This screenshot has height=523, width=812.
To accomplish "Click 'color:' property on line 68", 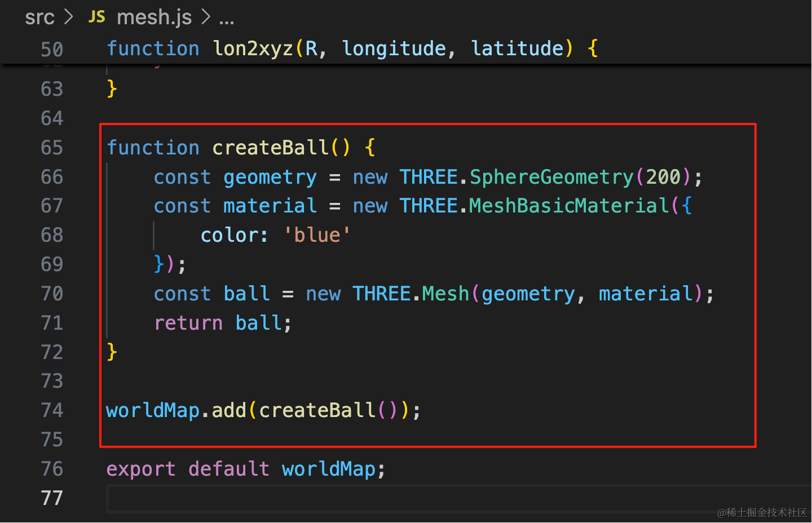I will [234, 235].
